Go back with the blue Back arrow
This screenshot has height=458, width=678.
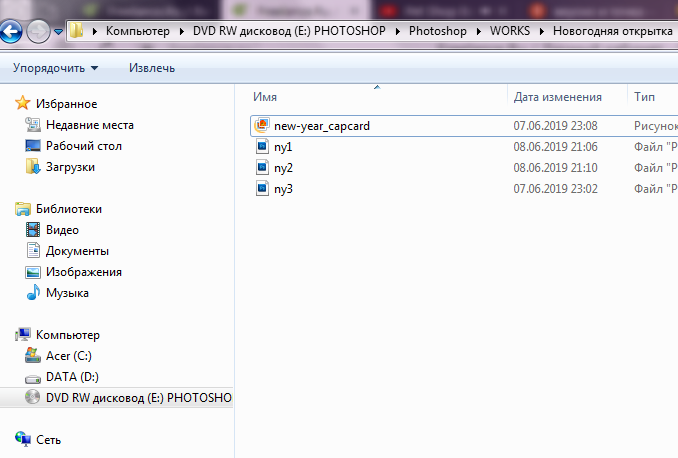coord(10,31)
